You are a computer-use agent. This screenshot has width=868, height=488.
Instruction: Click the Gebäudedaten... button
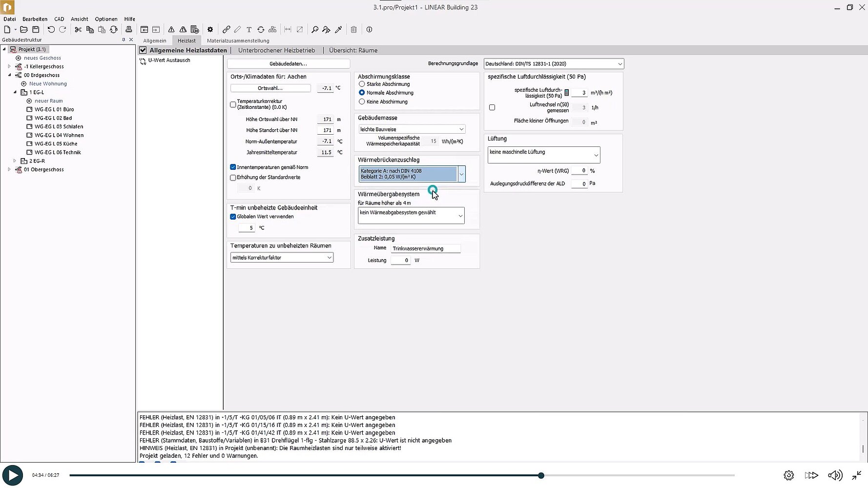288,64
